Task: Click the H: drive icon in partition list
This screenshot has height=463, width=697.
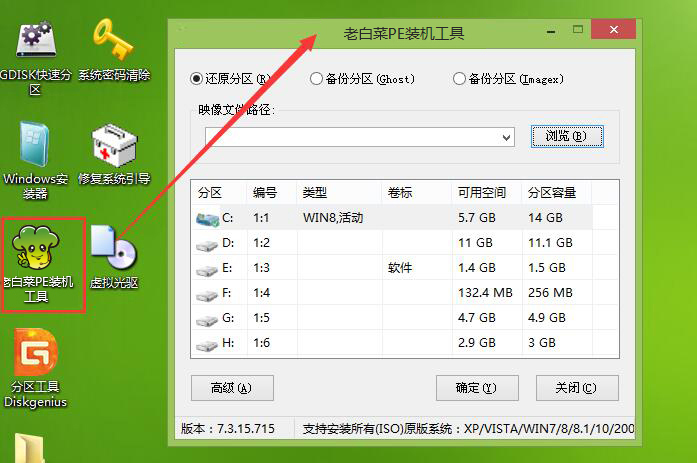Action: point(207,344)
